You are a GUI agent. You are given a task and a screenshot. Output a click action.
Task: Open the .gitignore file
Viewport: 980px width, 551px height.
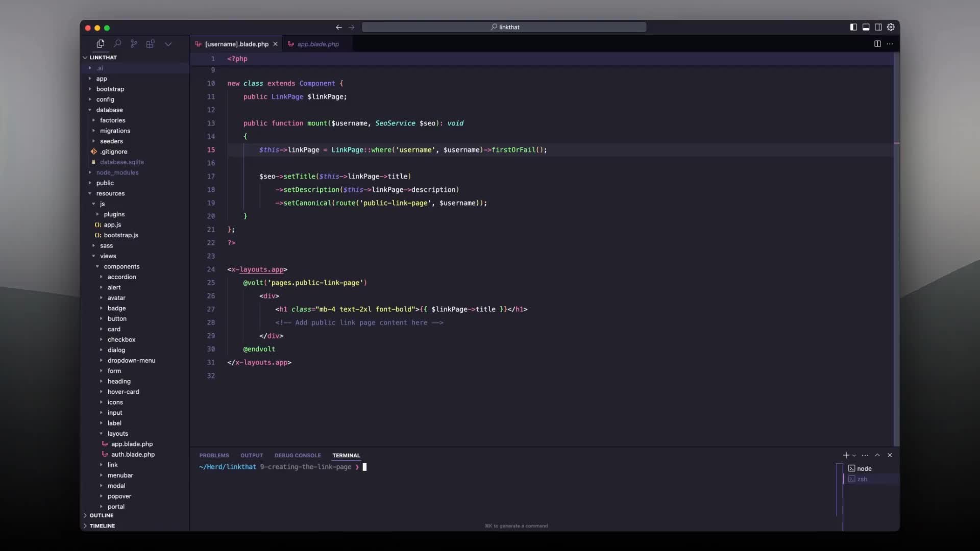tap(135, 152)
